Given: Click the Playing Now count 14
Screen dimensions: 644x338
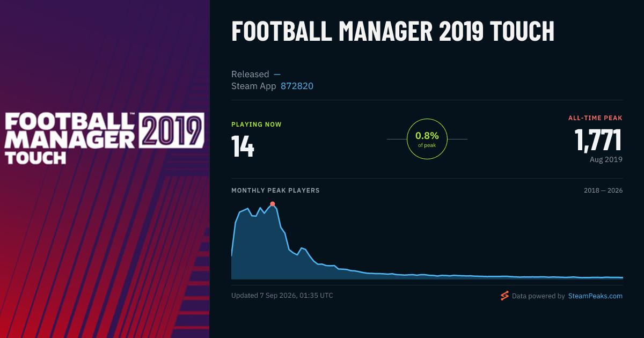Looking at the screenshot, I should click(x=243, y=146).
